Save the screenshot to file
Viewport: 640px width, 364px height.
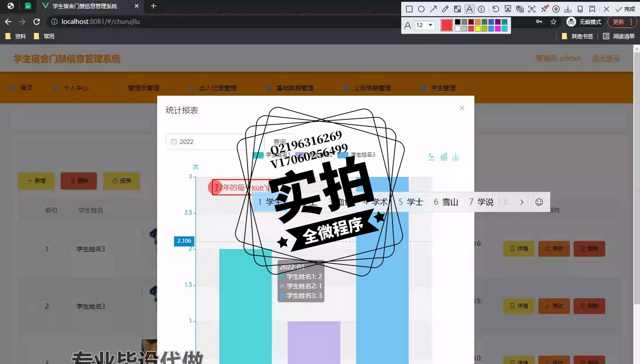pos(568,9)
